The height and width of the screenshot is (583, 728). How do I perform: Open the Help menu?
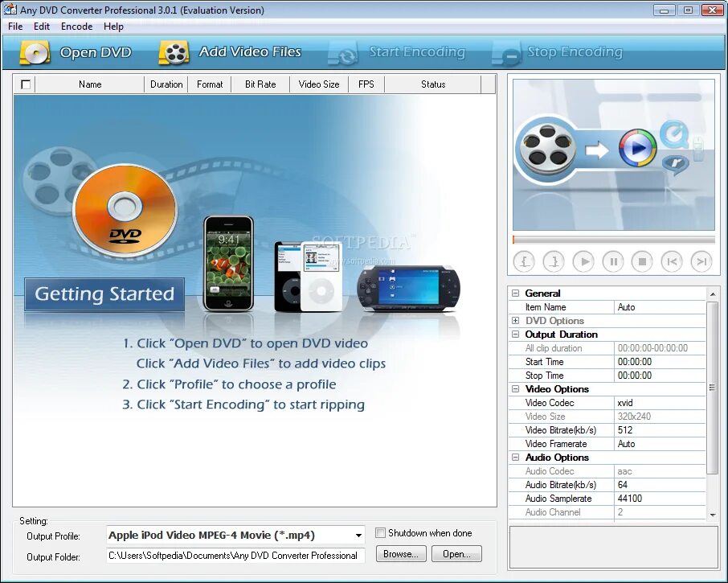[x=113, y=27]
